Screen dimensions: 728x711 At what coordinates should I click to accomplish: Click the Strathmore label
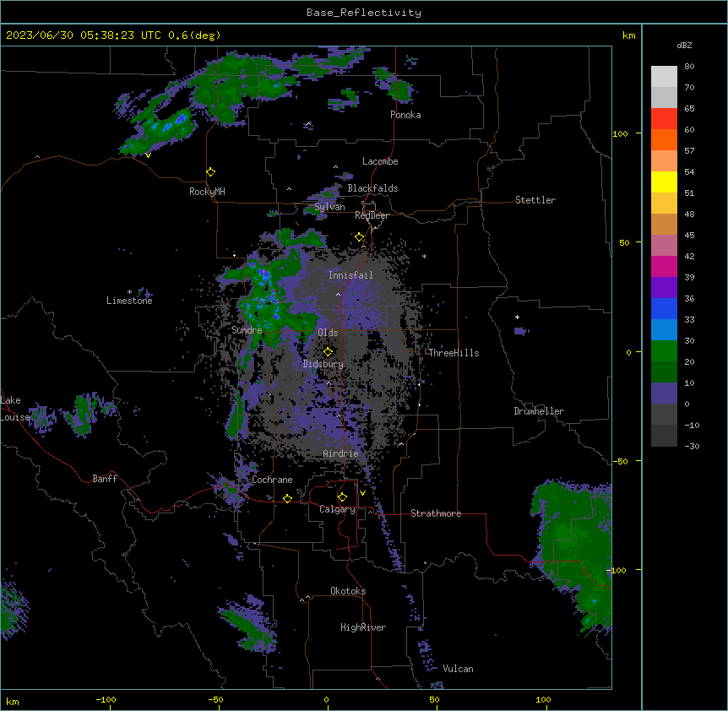pyautogui.click(x=436, y=513)
